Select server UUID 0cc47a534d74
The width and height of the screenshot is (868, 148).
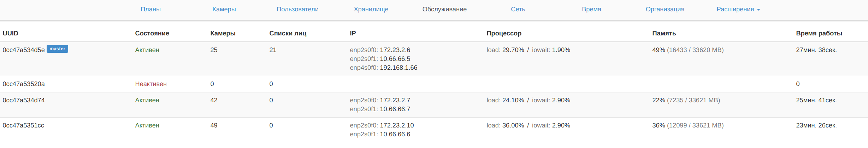pyautogui.click(x=24, y=100)
